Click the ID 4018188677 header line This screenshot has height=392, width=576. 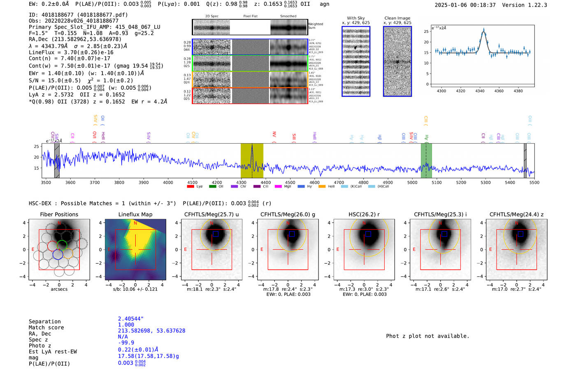78,15
